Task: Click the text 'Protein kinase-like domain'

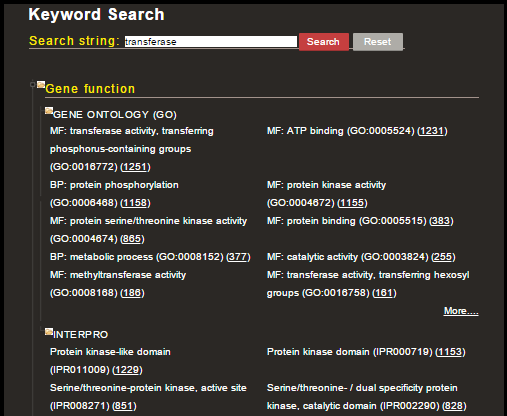Action: click(x=110, y=352)
